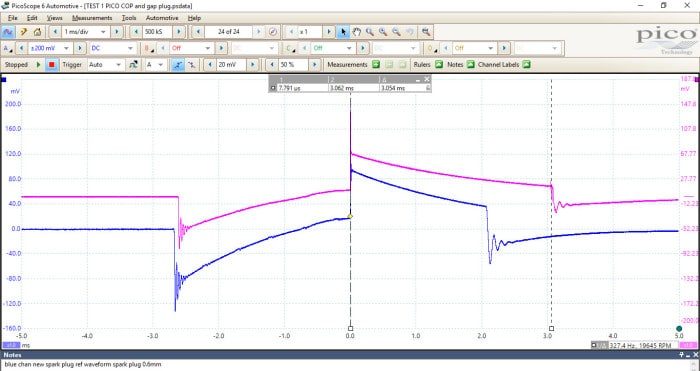The width and height of the screenshot is (700, 371).
Task: Click the time ruler handle at 3.0 ms
Action: [x=551, y=329]
